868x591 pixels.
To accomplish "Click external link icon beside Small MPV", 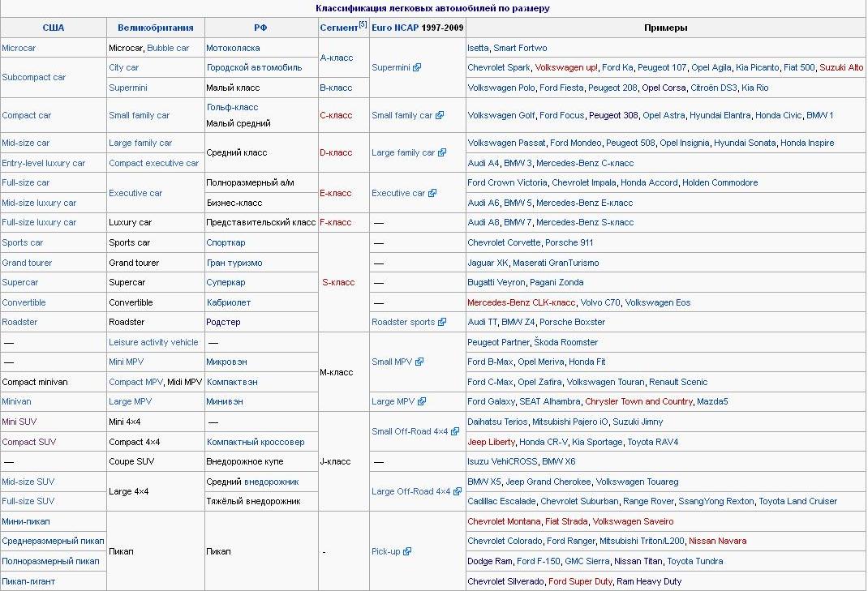I will coord(419,362).
